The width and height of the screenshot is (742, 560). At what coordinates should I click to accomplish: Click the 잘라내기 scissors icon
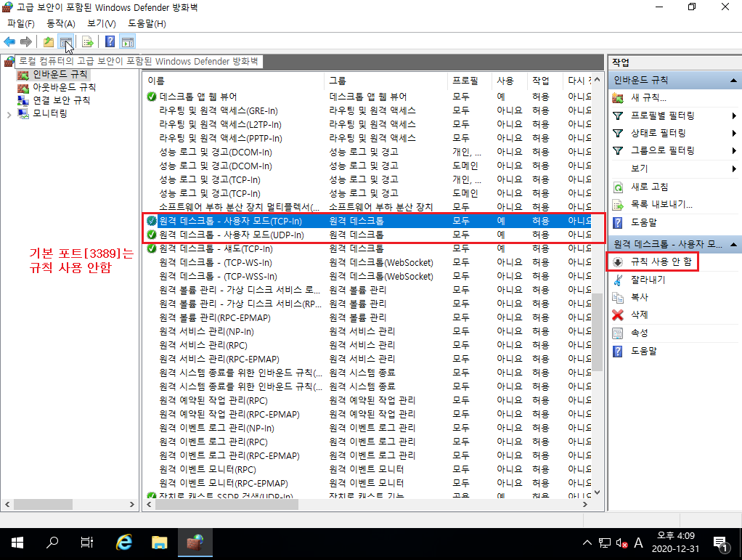point(618,280)
